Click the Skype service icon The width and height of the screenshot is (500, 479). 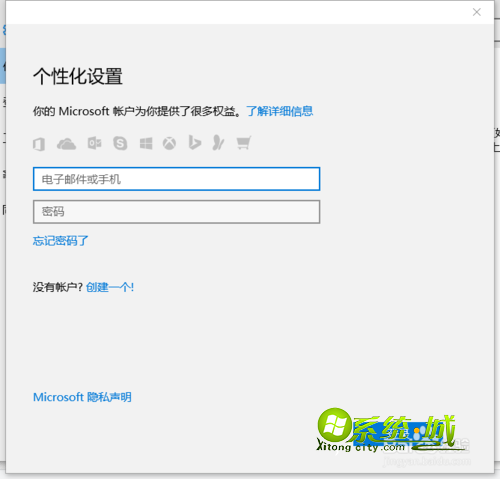(120, 143)
